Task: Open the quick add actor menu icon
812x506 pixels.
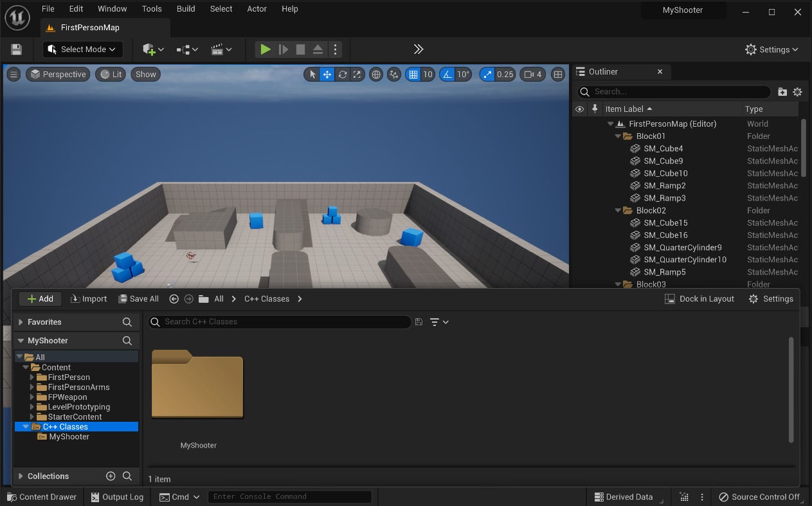Action: coord(153,50)
